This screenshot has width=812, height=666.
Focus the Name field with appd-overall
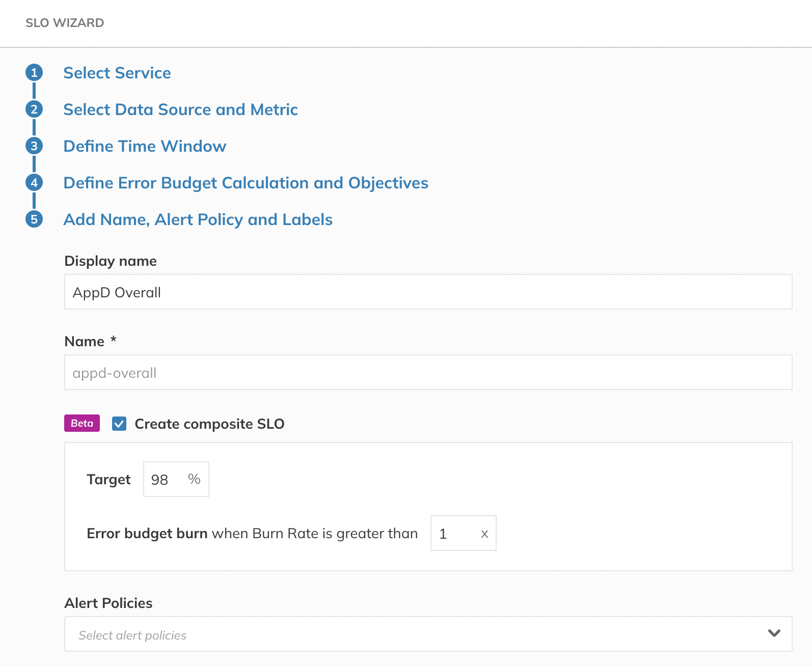[428, 373]
